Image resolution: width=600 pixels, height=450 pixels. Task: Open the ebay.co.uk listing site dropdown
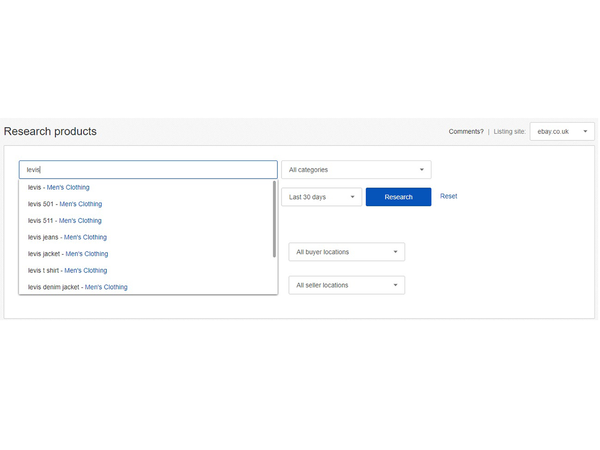click(562, 132)
